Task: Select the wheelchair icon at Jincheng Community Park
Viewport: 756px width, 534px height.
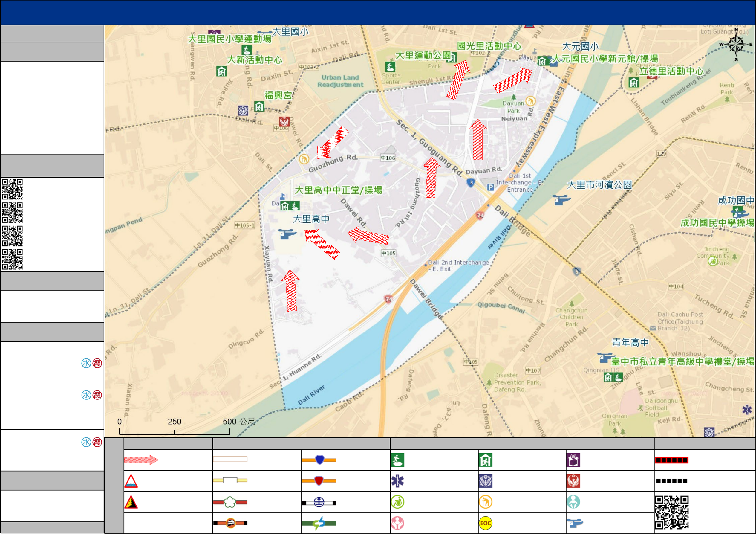Action: 713,261
